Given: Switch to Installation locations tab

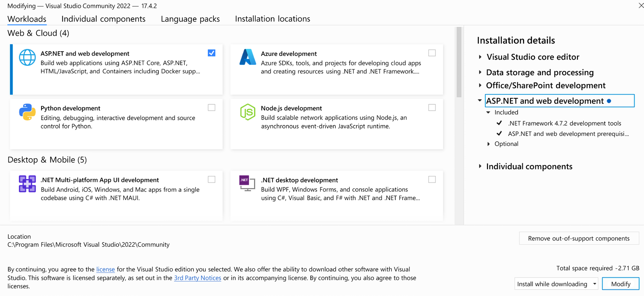Looking at the screenshot, I should click(273, 19).
